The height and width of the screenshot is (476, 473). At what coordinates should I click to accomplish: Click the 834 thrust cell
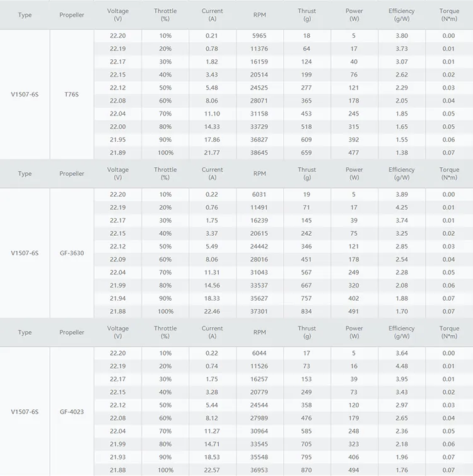click(307, 311)
